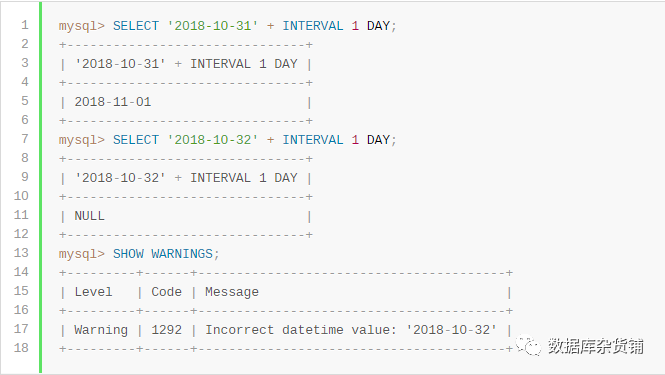Image resolution: width=665 pixels, height=375 pixels.
Task: Click the Code column header
Action: [166, 292]
